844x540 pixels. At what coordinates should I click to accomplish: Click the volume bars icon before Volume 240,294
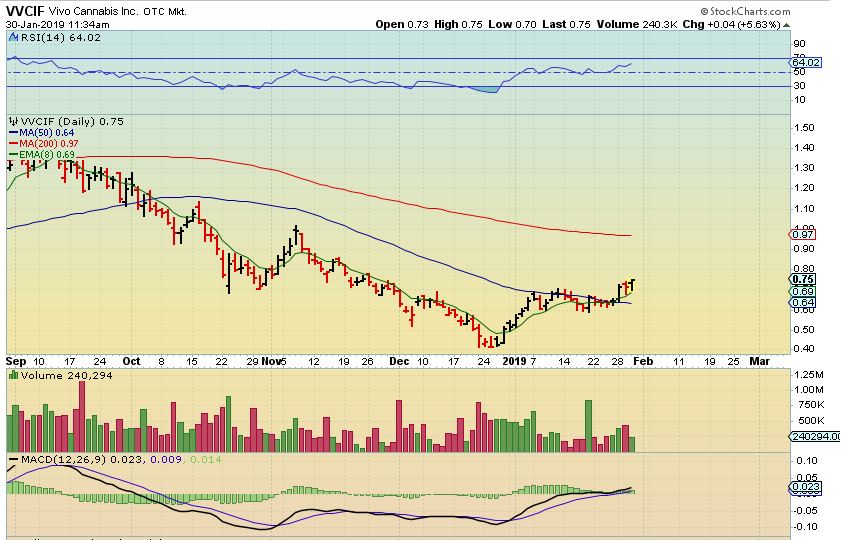(13, 376)
